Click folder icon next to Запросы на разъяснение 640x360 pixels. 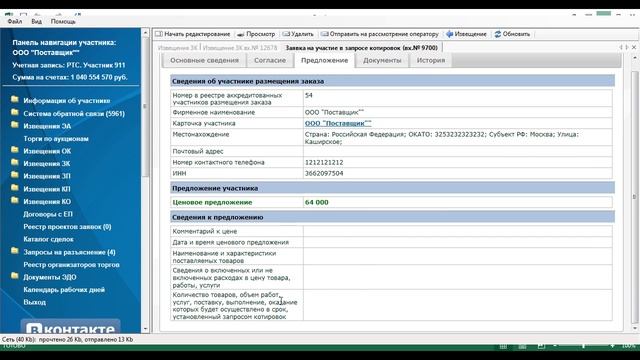point(15,251)
